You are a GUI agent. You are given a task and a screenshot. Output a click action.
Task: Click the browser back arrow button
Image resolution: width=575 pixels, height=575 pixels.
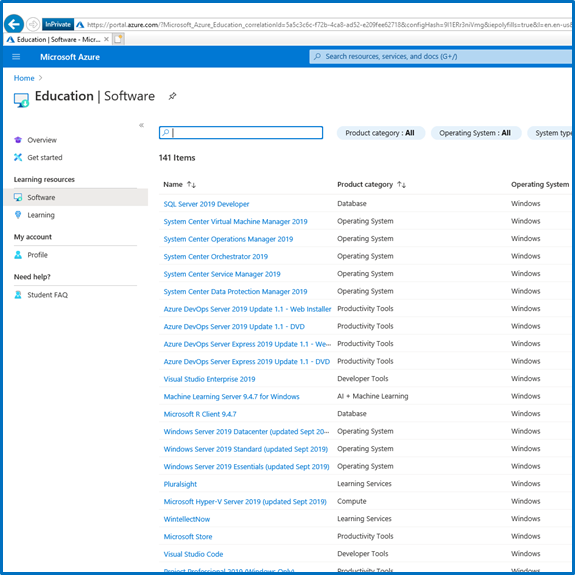coord(14,24)
